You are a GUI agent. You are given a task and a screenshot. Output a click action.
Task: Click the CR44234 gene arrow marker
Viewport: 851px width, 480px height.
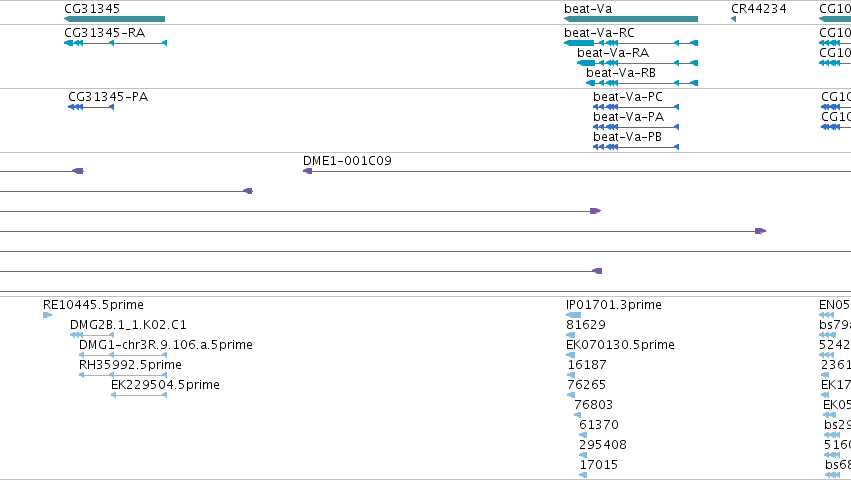[733, 19]
